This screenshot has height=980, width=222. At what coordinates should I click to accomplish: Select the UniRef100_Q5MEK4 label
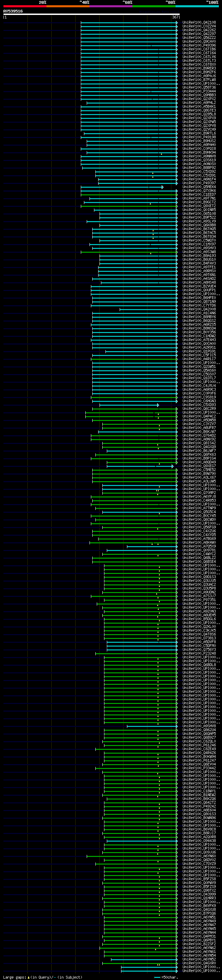click(199, 187)
